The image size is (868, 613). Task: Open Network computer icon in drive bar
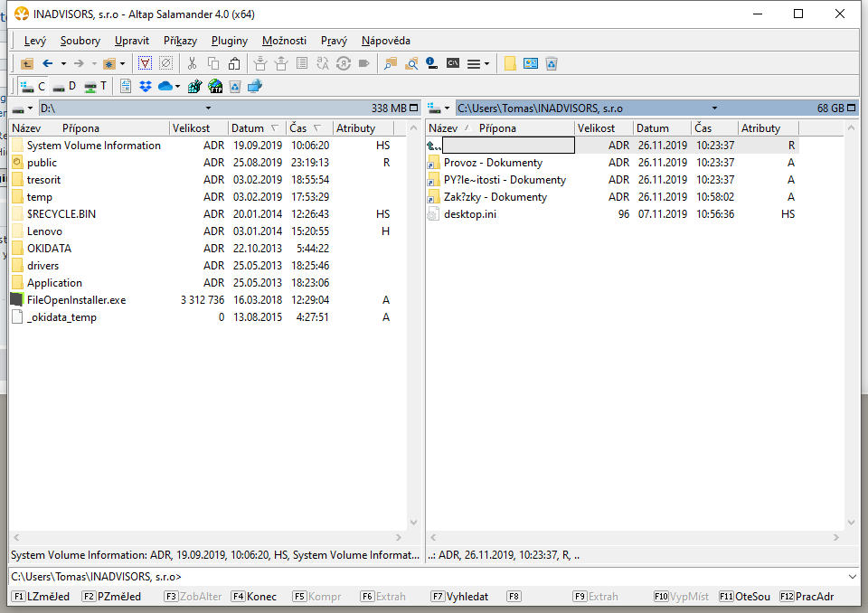[255, 87]
